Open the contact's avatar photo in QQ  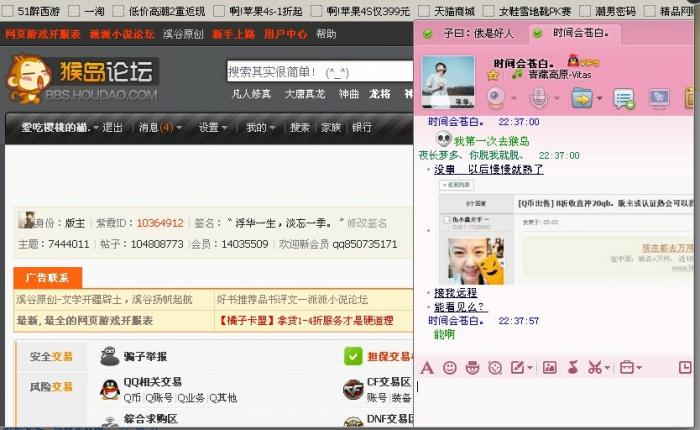click(448, 82)
